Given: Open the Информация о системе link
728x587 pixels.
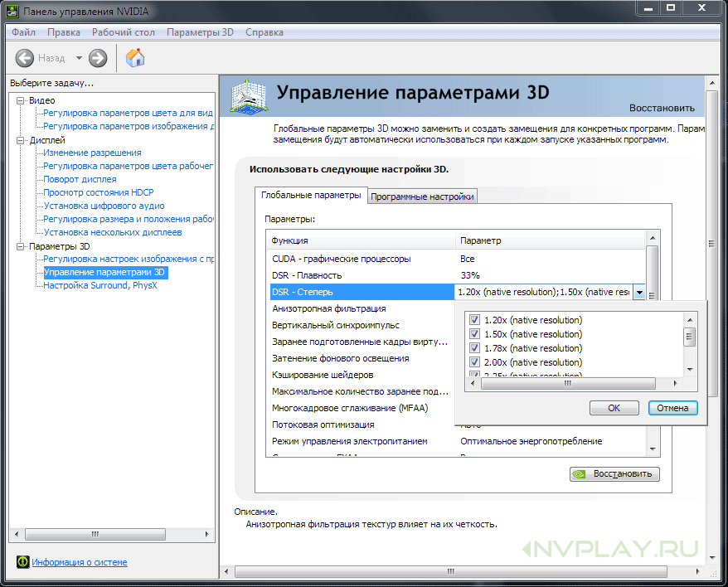Looking at the screenshot, I should [x=80, y=562].
